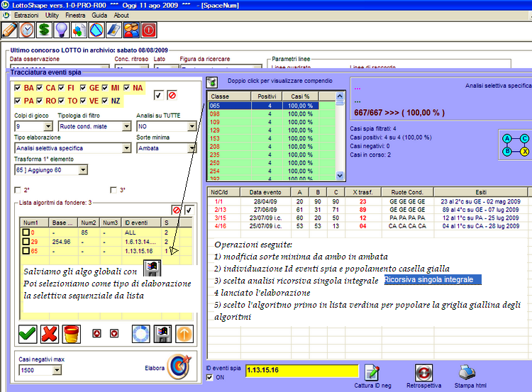Save algorithms with the floppy disk button
Viewport: 532px width, 392px height.
[x=162, y=334]
